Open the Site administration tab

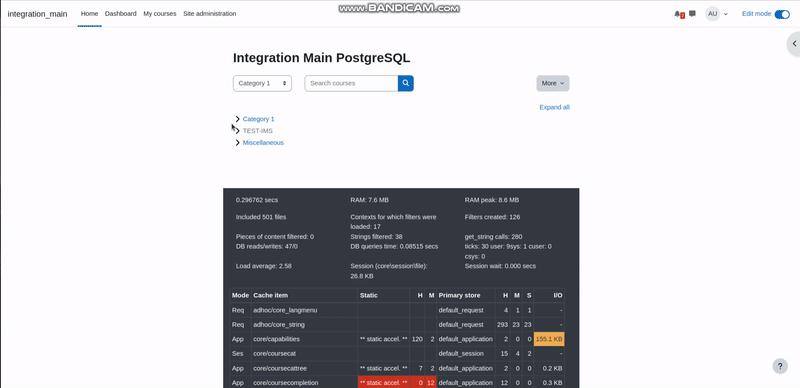click(x=210, y=14)
